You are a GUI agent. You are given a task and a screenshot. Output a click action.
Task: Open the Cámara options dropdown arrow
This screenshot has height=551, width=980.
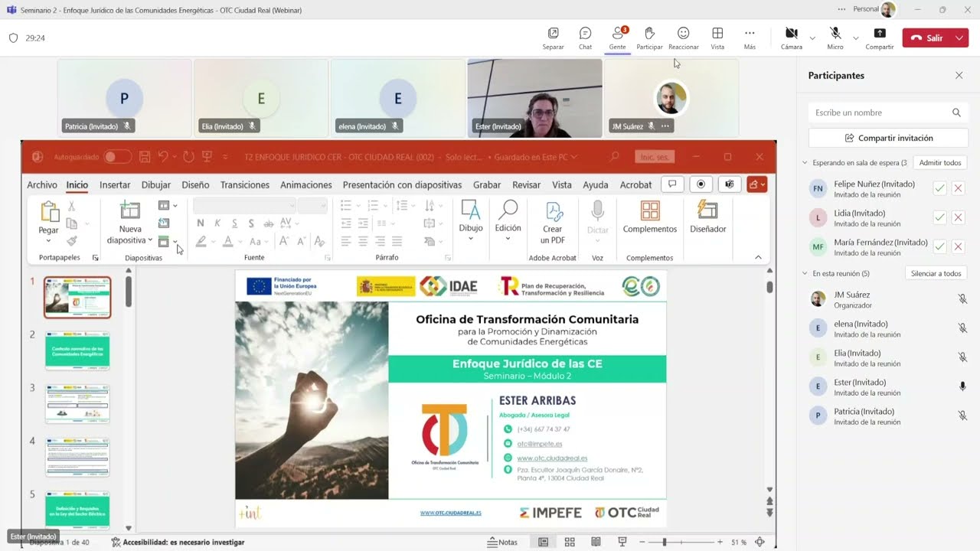[812, 37]
